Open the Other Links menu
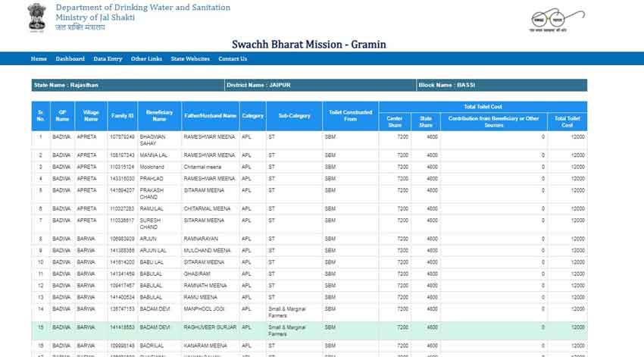 [x=146, y=59]
